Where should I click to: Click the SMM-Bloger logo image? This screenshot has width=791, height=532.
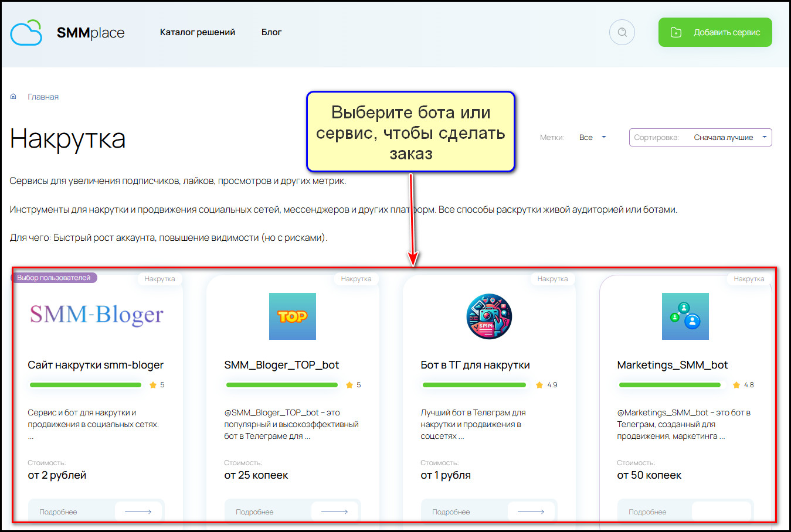click(97, 315)
